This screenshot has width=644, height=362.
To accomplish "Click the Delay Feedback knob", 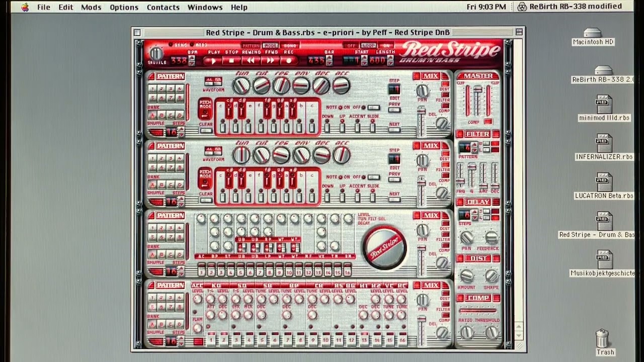I will coord(491,238).
